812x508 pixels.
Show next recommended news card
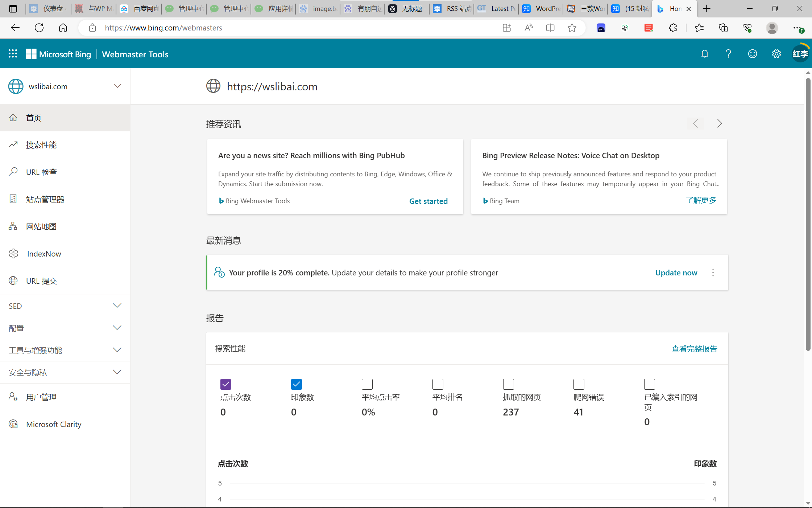point(720,124)
